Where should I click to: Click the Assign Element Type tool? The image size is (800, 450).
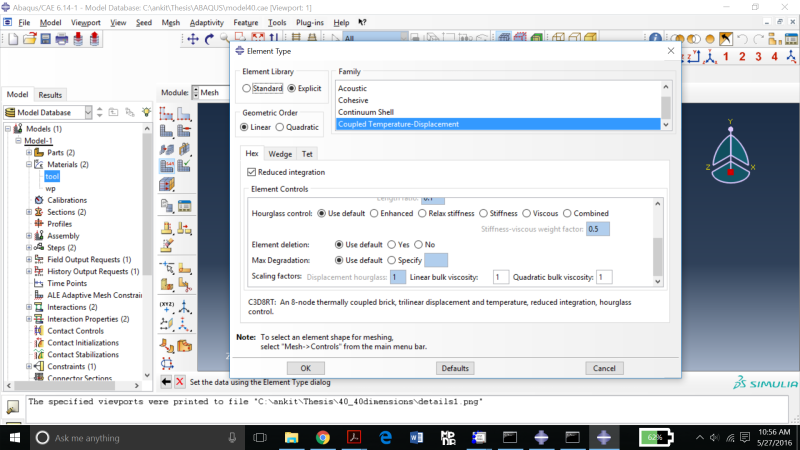point(166,165)
